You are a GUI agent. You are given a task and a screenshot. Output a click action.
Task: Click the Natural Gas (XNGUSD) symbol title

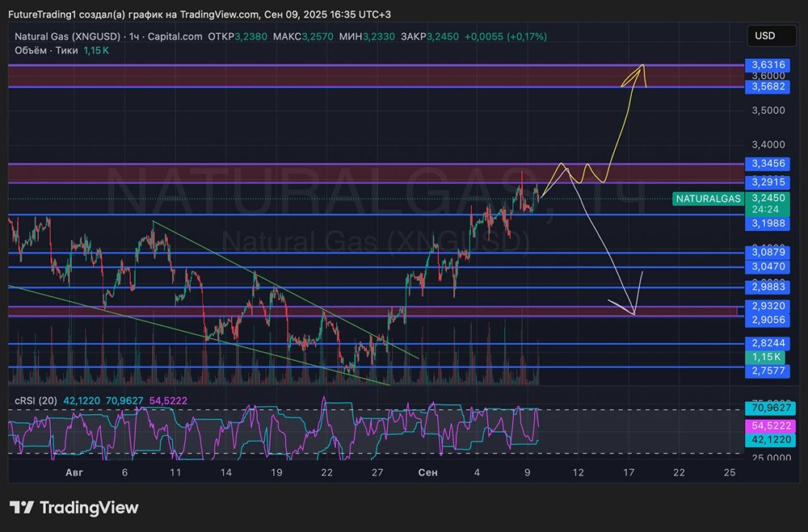[x=69, y=36]
